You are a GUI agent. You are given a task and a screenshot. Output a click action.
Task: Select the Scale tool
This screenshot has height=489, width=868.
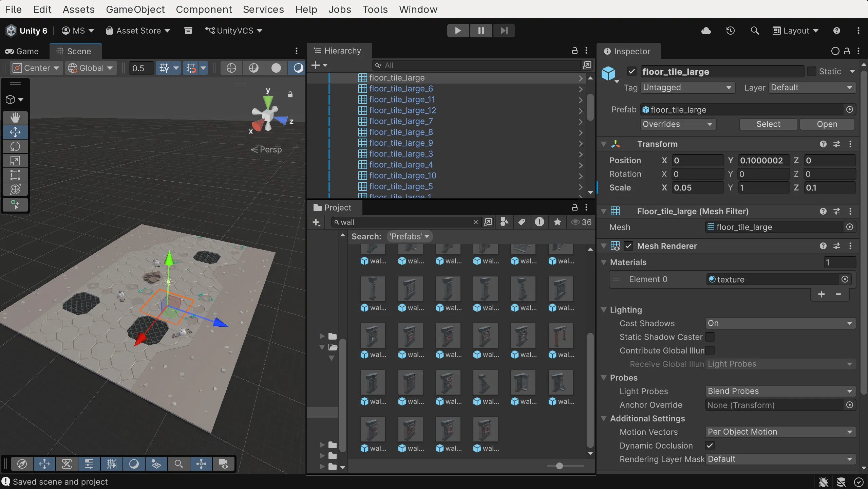pyautogui.click(x=15, y=161)
